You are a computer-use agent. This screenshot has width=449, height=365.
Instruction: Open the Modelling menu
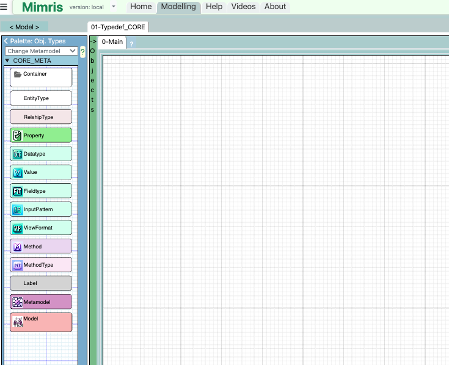pos(178,6)
